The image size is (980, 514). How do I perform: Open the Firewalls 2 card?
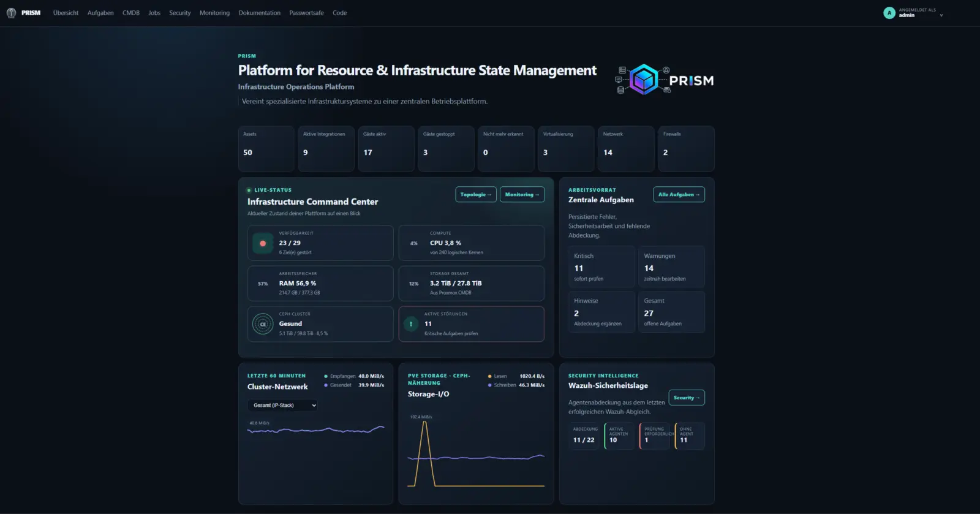point(687,149)
